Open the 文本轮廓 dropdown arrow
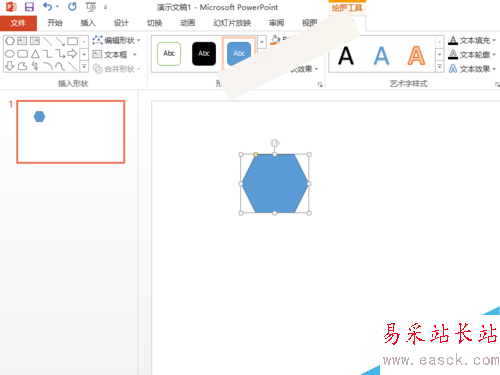The width and height of the screenshot is (500, 375). coord(494,54)
